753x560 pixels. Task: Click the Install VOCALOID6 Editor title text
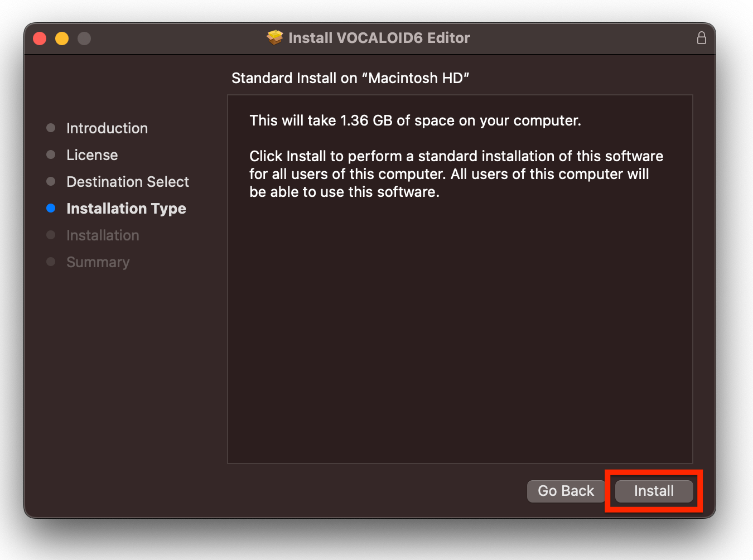379,37
